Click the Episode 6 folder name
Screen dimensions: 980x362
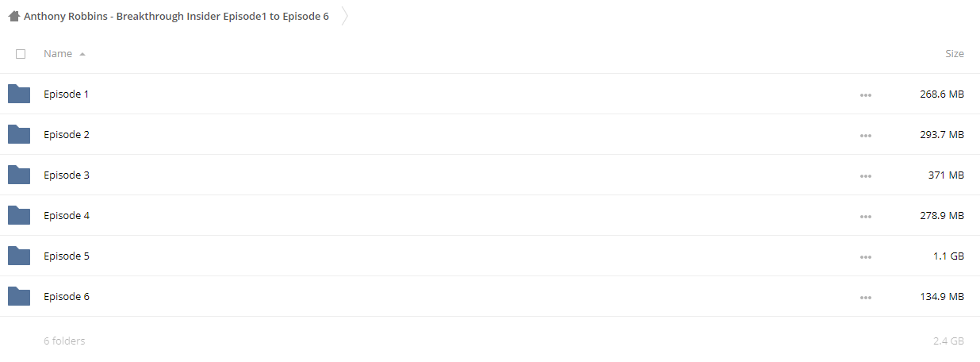[67, 296]
